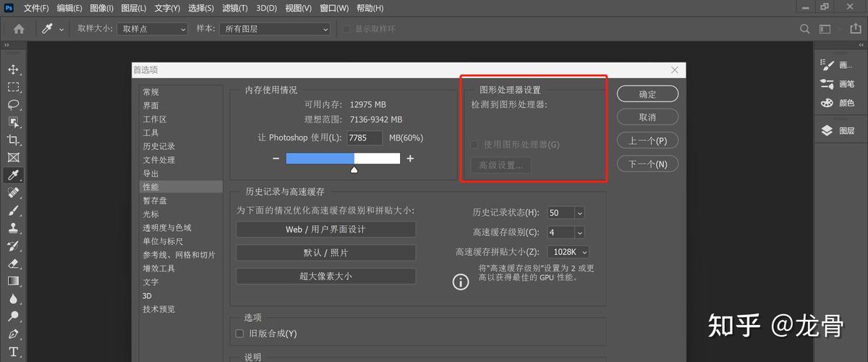Open the 取样大小 dropdown
The image size is (868, 362).
[x=152, y=29]
